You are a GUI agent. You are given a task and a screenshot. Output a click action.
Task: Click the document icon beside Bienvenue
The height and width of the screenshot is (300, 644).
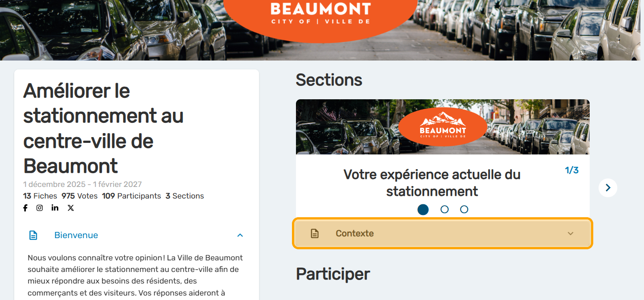33,235
